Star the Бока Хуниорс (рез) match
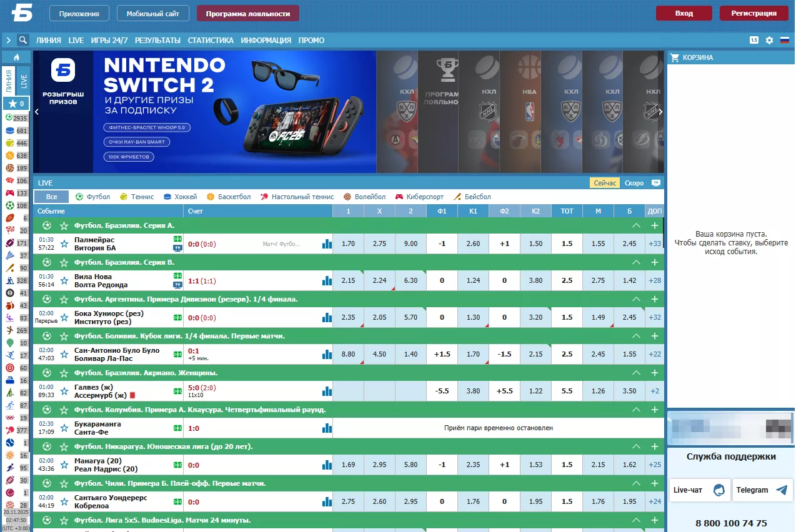This screenshot has width=796, height=532. 64,318
